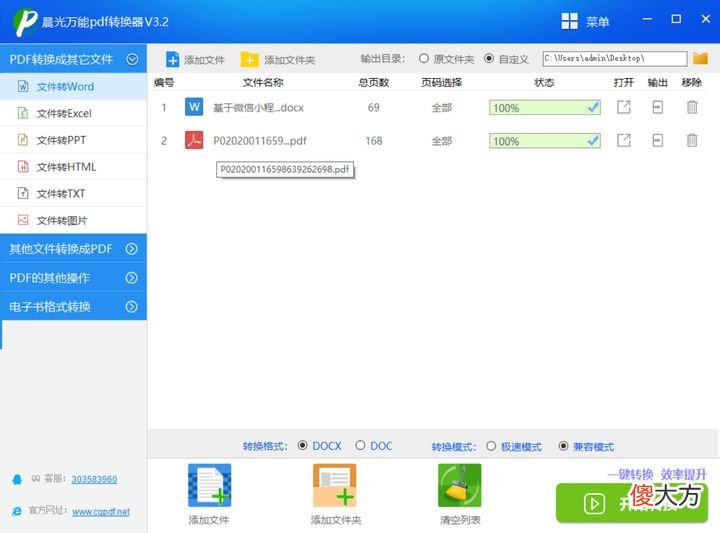Click page count 69 in row 1

(374, 107)
